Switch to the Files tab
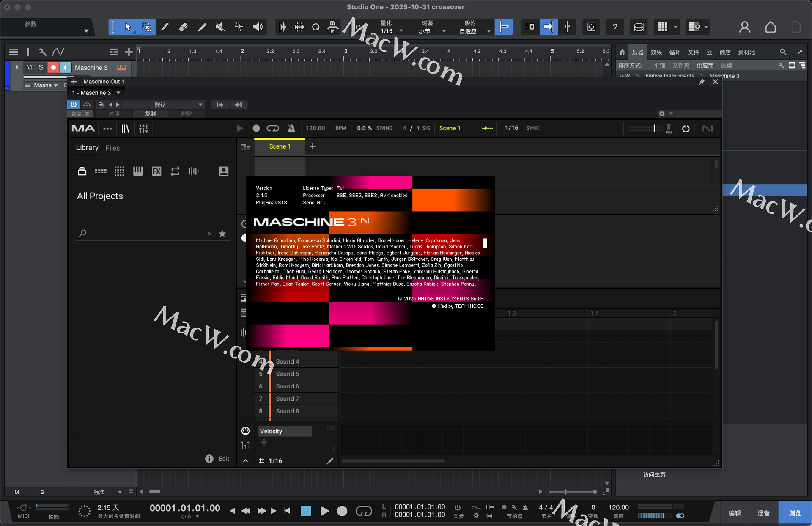Screen dimensions: 812x526 112,148
